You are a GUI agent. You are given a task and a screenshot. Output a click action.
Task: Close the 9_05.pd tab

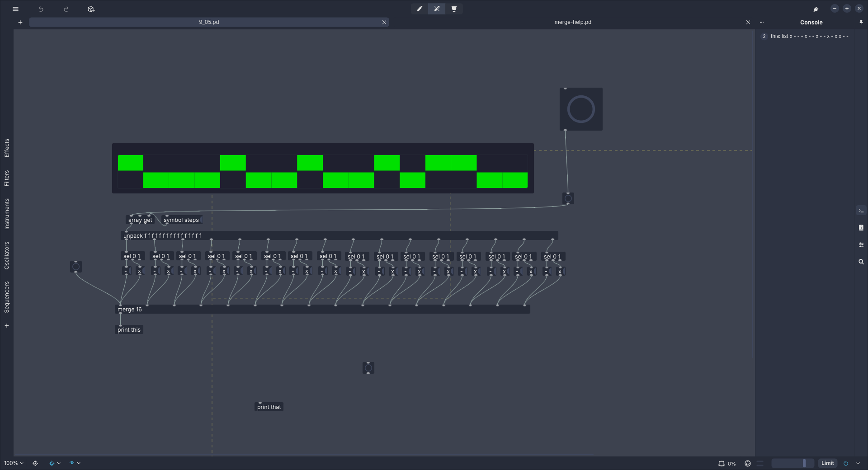pyautogui.click(x=384, y=22)
